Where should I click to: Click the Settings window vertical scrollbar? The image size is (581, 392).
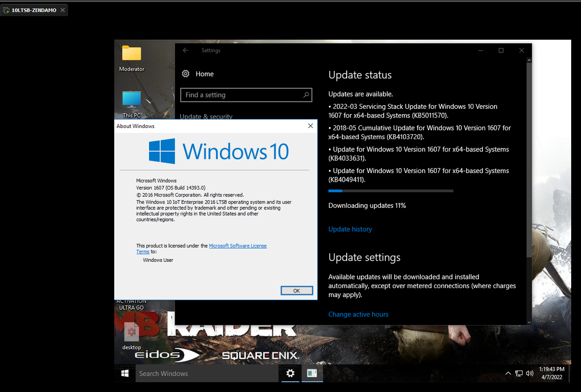point(529,161)
